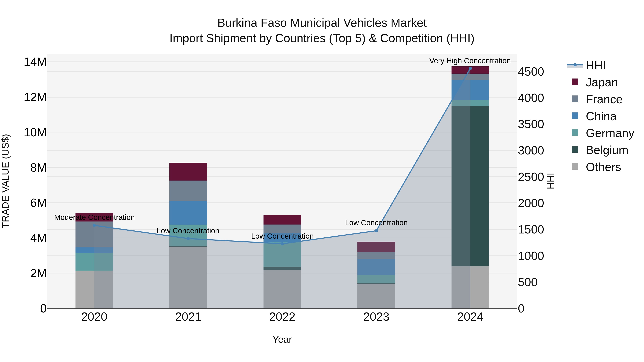
Task: Click the chart title 'Burkina Faso Municipal Vehicles Market'
Action: (322, 23)
